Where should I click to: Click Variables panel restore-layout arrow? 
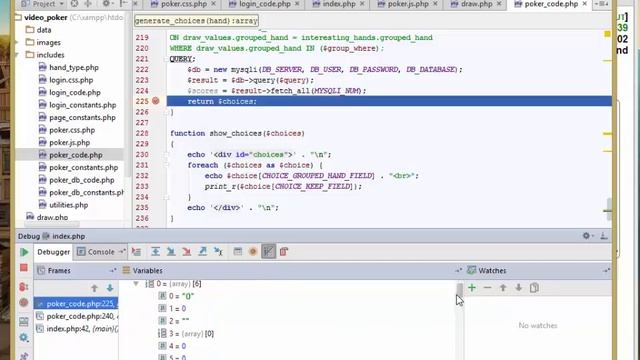(458, 270)
